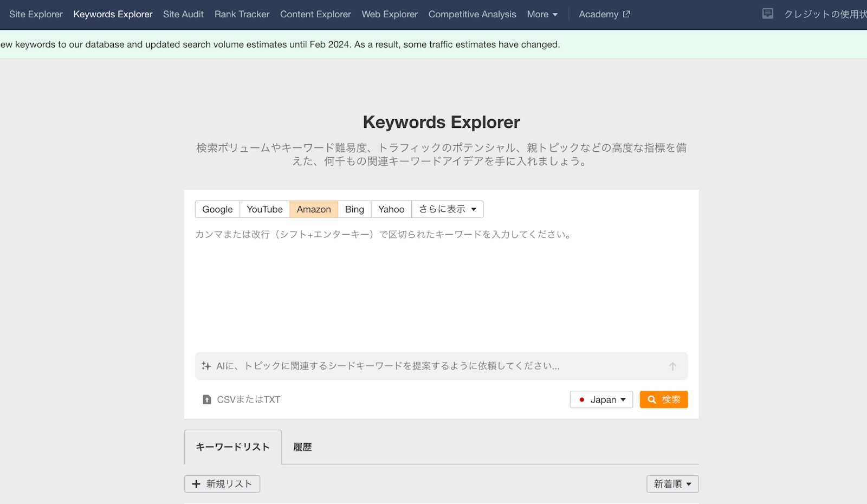867x504 pixels.
Task: Select the YouTube search engine tab
Action: (264, 209)
